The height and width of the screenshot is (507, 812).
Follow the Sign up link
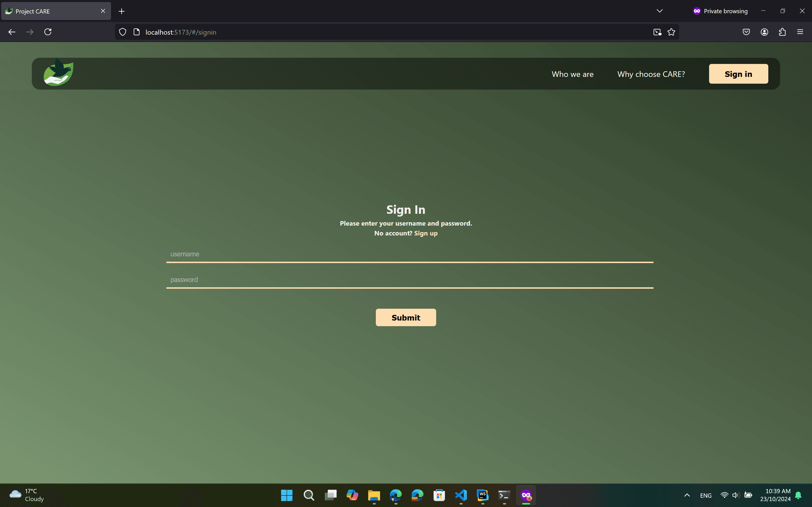tap(425, 233)
